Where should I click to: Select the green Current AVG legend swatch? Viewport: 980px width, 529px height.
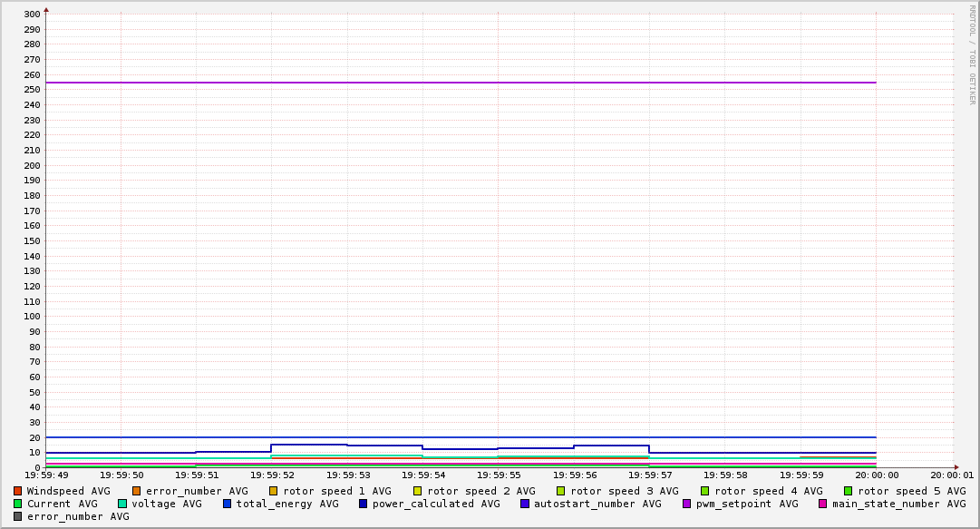click(x=17, y=504)
